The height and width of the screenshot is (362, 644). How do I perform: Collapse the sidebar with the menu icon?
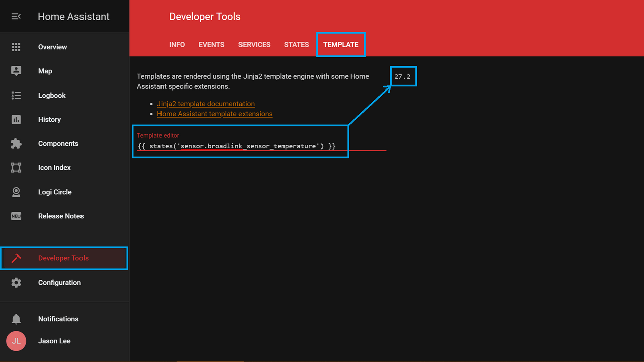click(x=16, y=17)
